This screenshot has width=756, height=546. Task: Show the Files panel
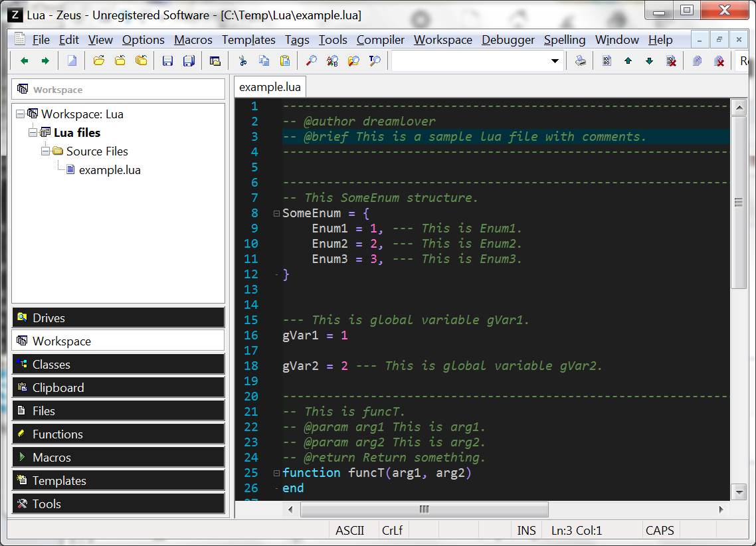(118, 410)
